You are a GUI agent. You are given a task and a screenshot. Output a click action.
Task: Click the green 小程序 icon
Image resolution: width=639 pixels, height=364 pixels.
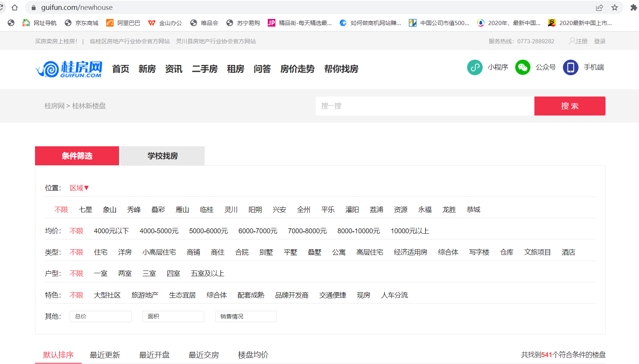tap(475, 68)
